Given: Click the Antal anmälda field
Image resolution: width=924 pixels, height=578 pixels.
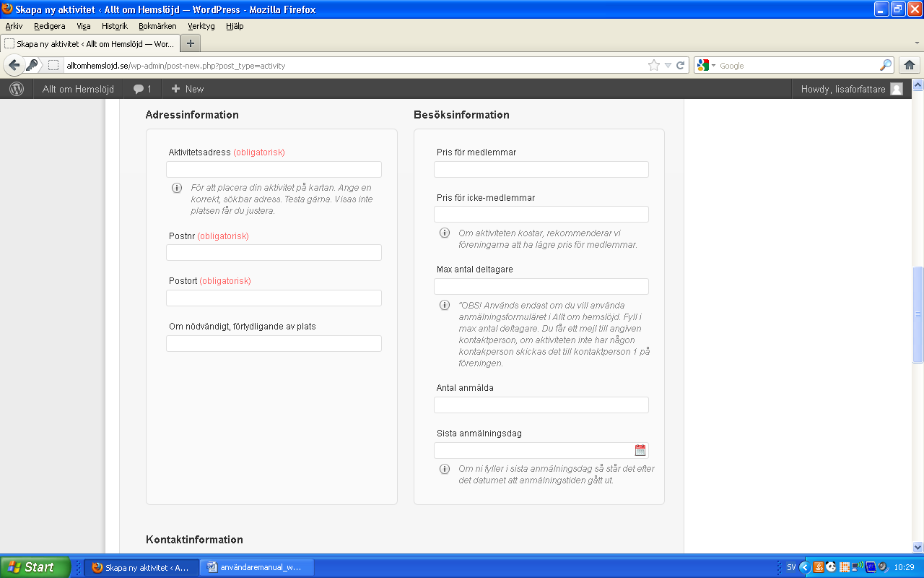Looking at the screenshot, I should 541,405.
